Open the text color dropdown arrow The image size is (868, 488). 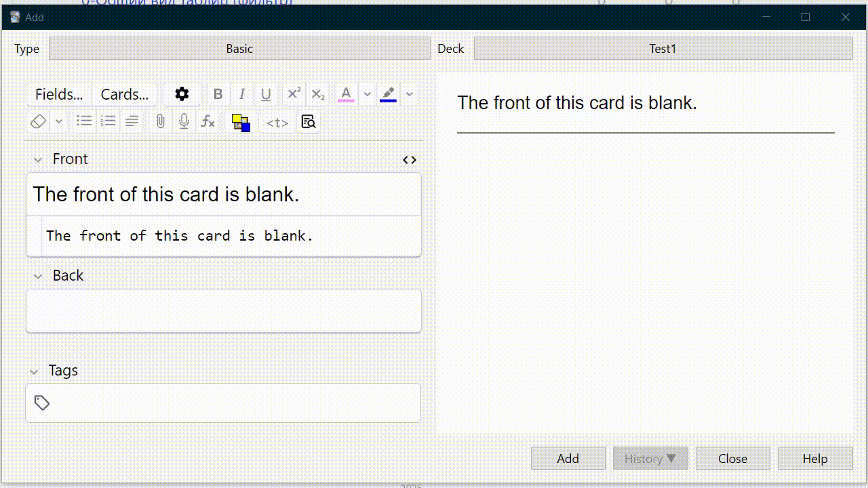[x=367, y=94]
